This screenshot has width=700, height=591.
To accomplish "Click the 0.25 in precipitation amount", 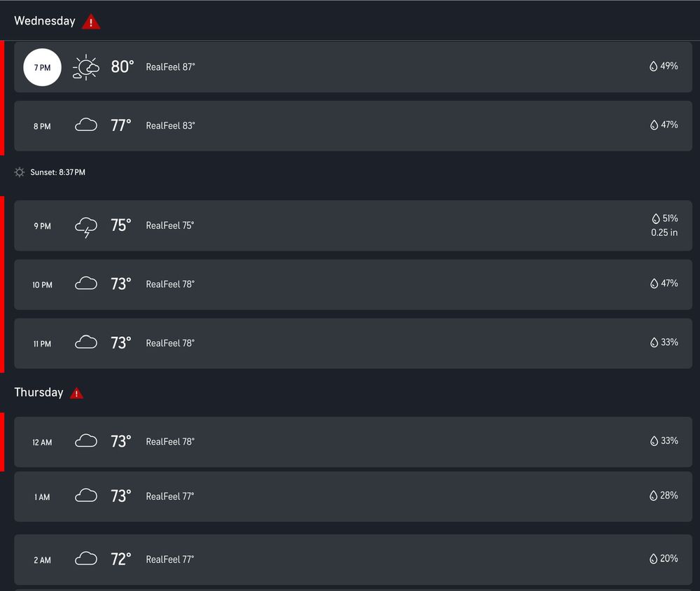I will coord(664,232).
